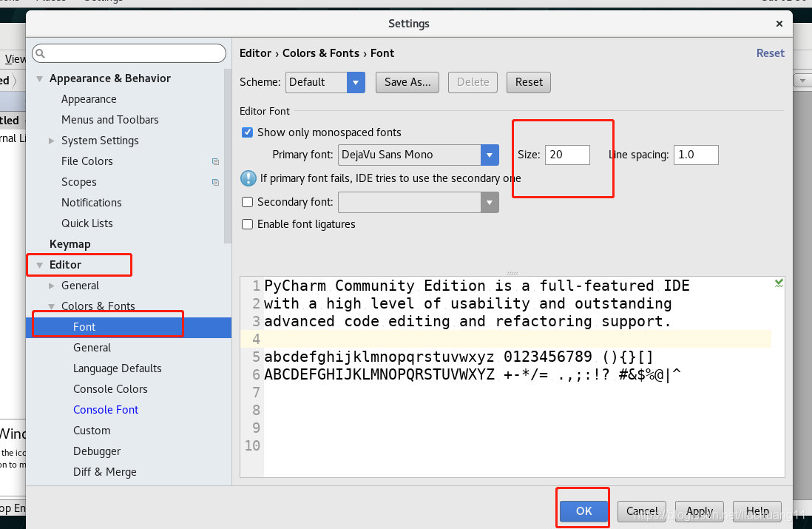Screen dimensions: 812x529
Task: Click the green checkmark in font preview
Action: coord(779,283)
